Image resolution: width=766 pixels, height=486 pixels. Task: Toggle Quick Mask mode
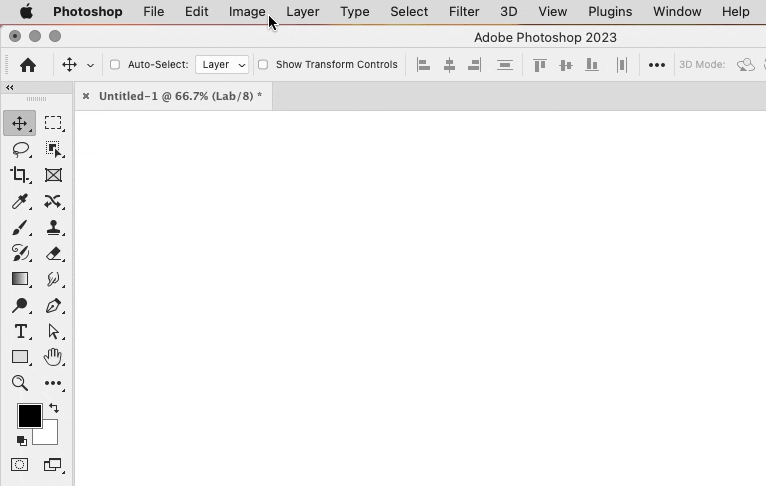click(x=20, y=465)
